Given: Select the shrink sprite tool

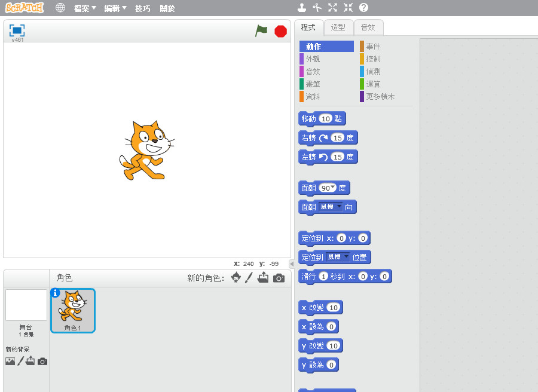Looking at the screenshot, I should point(348,8).
